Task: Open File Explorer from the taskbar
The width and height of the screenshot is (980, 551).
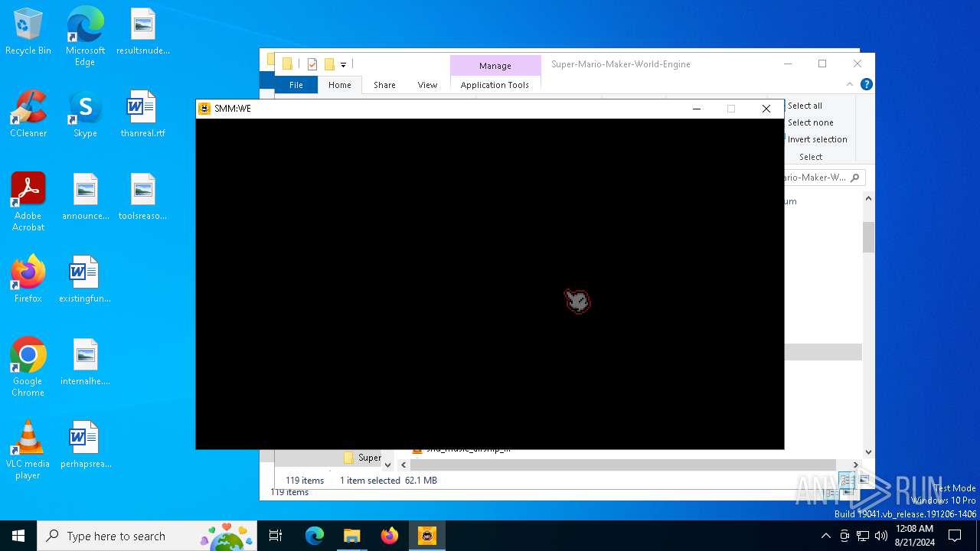Action: point(352,536)
